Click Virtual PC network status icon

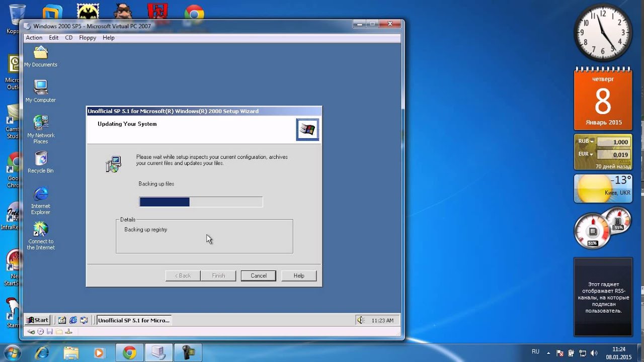pyautogui.click(x=69, y=332)
